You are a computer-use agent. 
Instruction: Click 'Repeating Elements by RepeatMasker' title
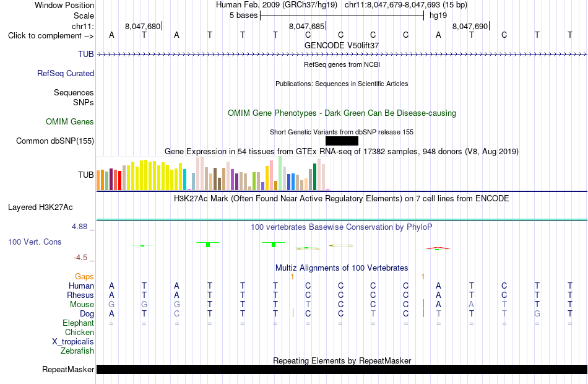tap(342, 360)
